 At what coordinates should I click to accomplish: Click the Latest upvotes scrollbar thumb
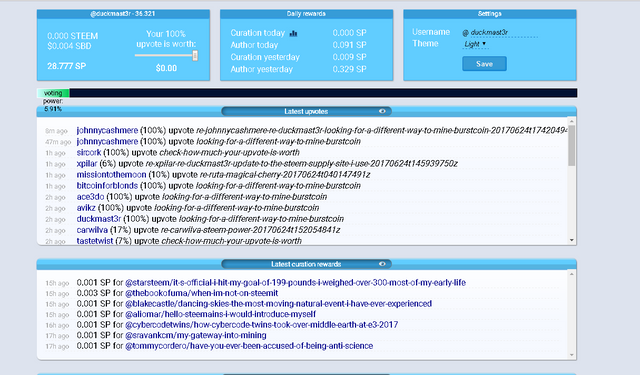(571, 145)
